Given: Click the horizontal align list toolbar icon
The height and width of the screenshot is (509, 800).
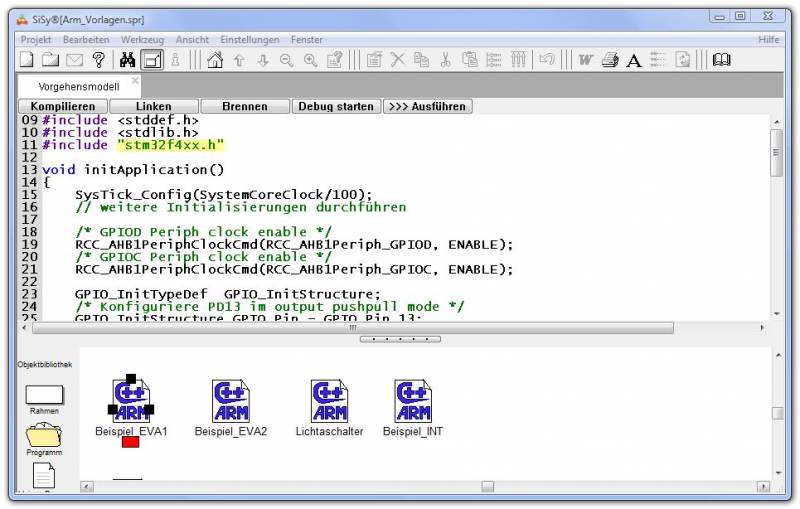Looking at the screenshot, I should coord(493,60).
